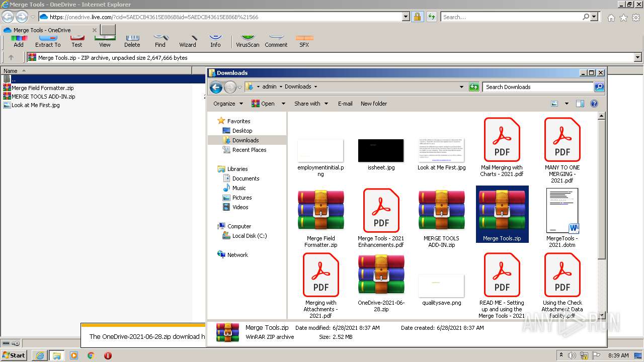Viewport: 644px width, 362px height.
Task: Open WinRAR archive path dropdown
Action: pyautogui.click(x=638, y=58)
